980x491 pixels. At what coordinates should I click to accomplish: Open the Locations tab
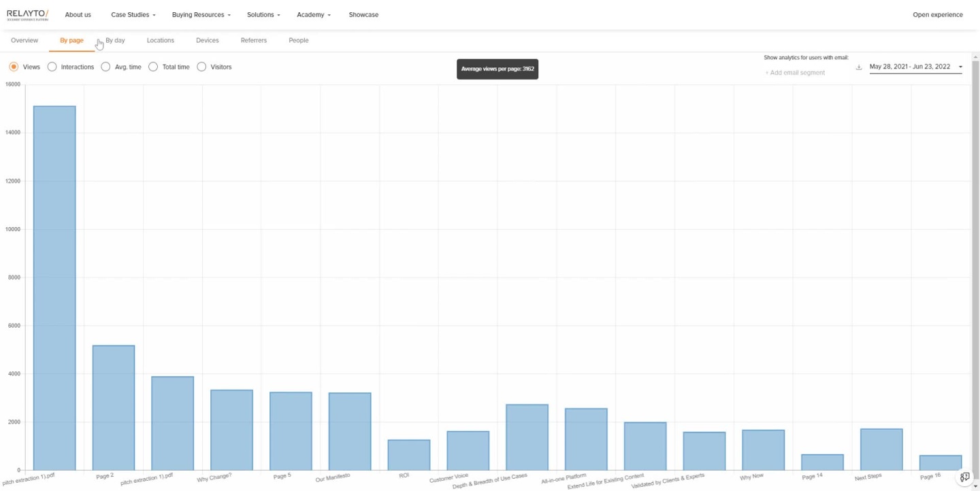[x=160, y=41]
